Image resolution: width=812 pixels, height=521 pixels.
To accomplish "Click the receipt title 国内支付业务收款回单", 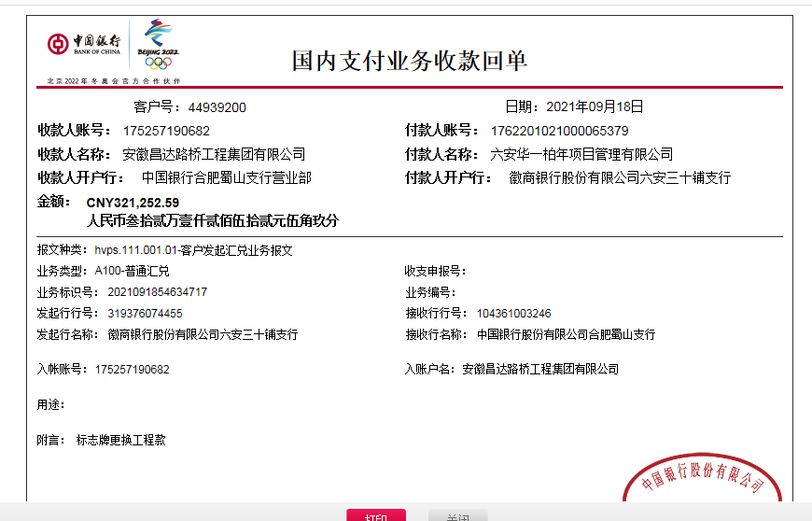I will [410, 62].
